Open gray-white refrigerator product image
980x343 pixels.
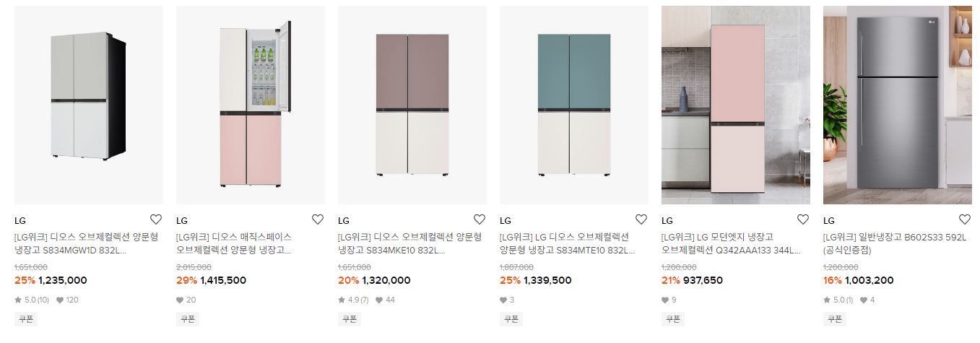point(89,105)
